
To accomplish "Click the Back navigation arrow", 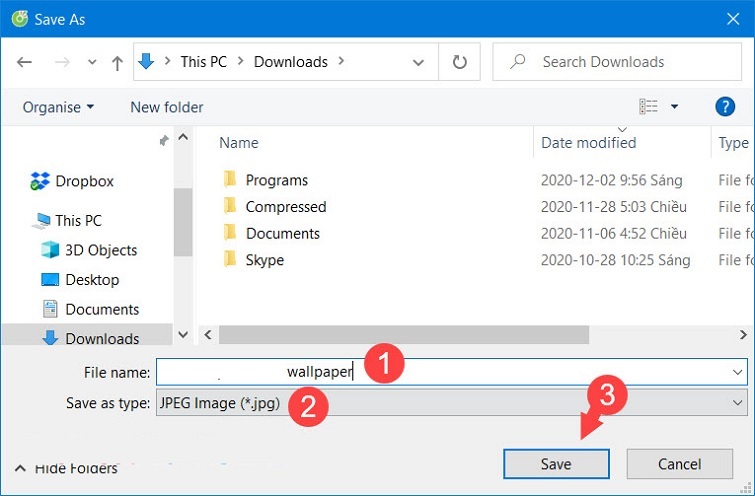I will pyautogui.click(x=25, y=62).
